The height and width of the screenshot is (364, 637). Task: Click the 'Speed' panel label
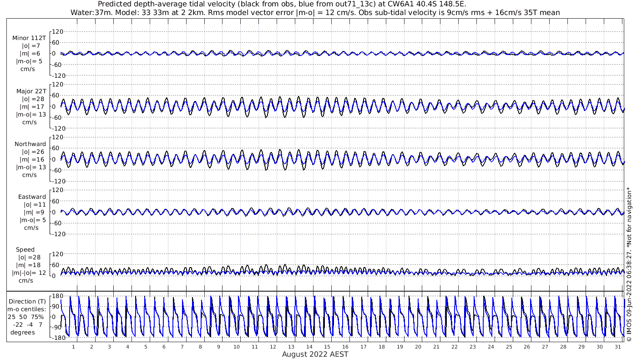click(25, 250)
